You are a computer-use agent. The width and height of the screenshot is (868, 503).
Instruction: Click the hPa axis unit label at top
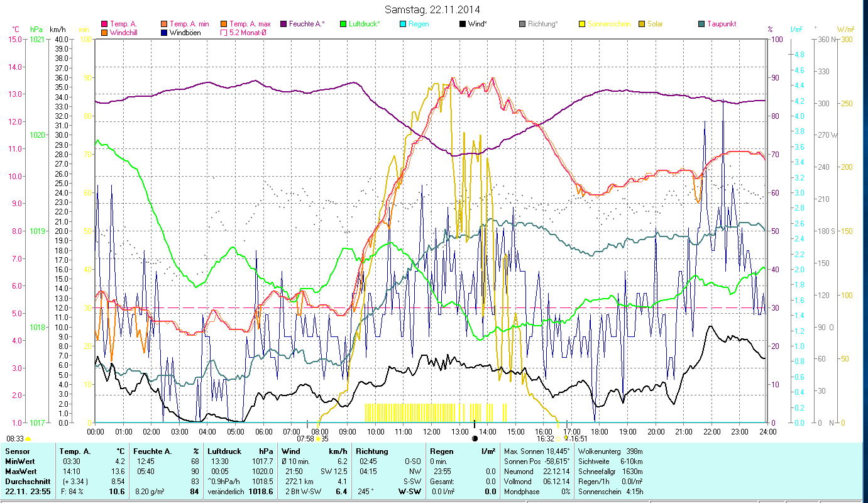pos(36,30)
